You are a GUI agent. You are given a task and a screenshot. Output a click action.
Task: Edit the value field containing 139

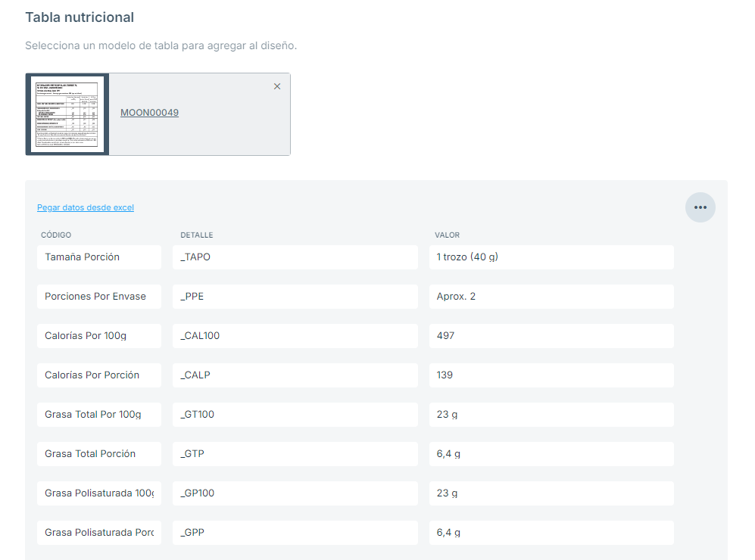point(551,375)
